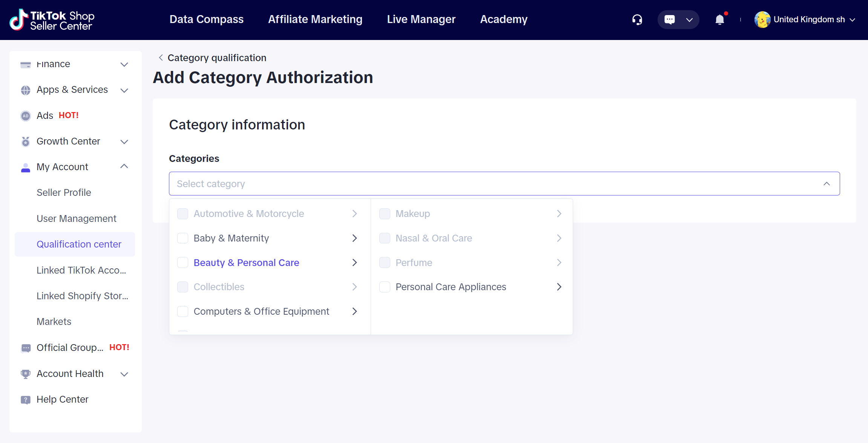Open the Data Compass menu
This screenshot has height=443, width=868.
206,19
